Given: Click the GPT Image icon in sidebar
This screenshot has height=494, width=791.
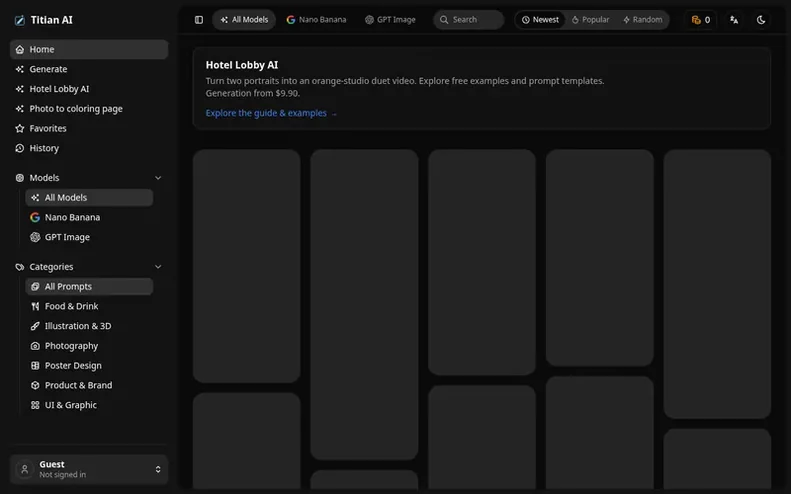Looking at the screenshot, I should [x=35, y=237].
